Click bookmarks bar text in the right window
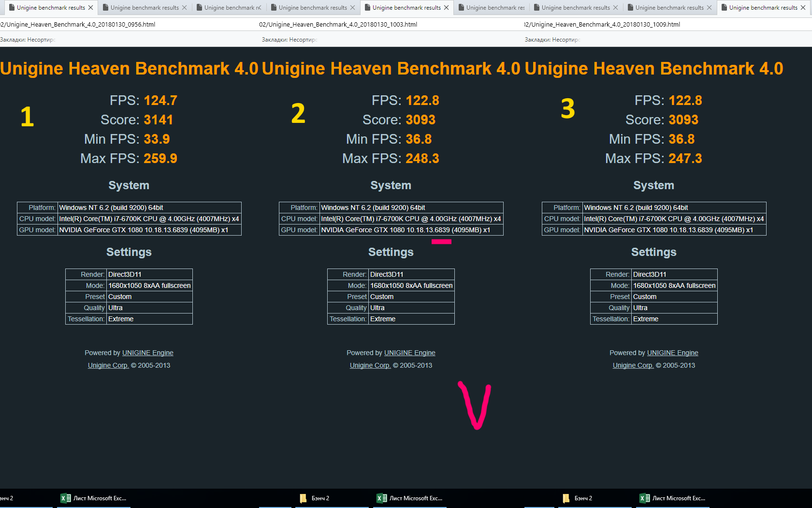This screenshot has height=508, width=812. 552,40
